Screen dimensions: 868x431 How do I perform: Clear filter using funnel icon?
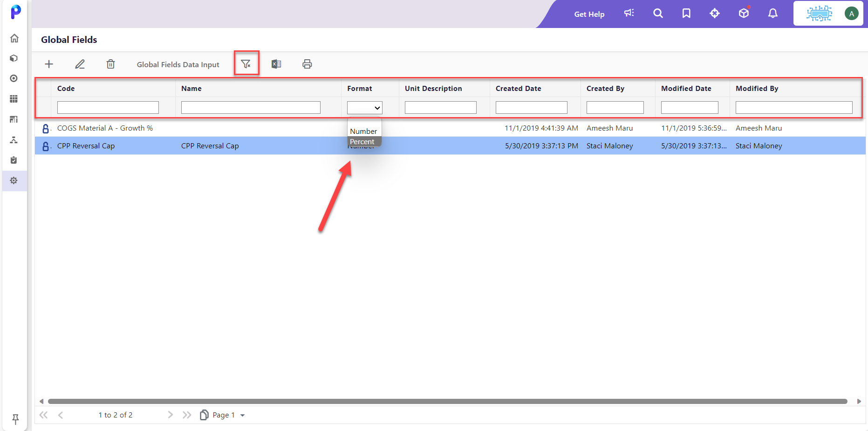[246, 64]
